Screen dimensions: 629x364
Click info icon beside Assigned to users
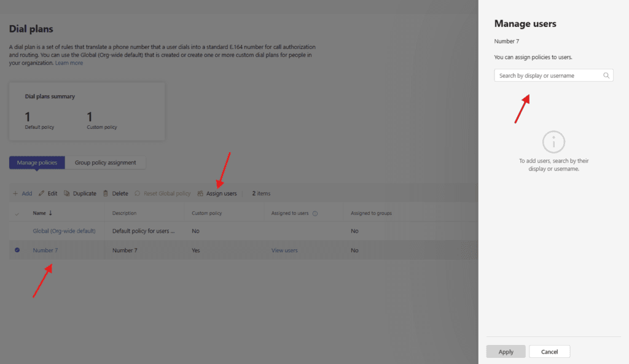pos(315,214)
